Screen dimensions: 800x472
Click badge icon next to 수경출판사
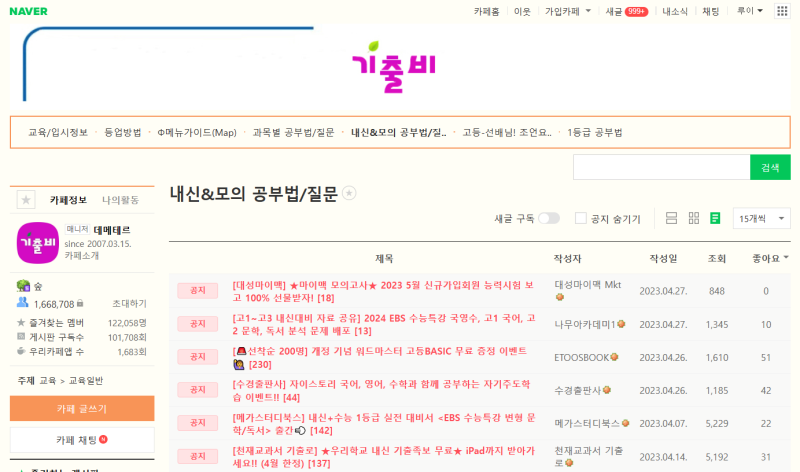coord(607,390)
